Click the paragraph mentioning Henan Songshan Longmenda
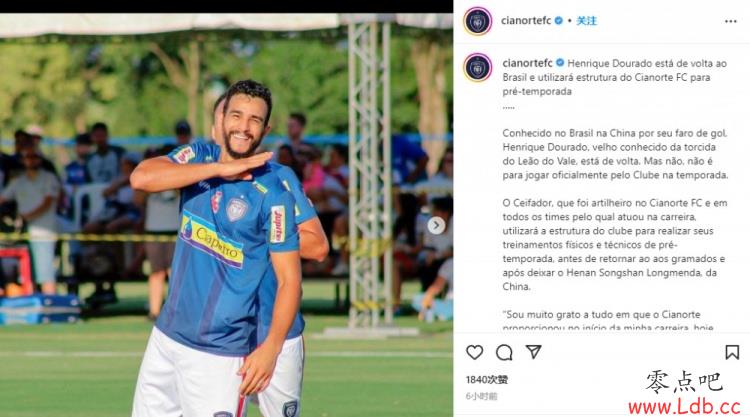 pyautogui.click(x=615, y=244)
